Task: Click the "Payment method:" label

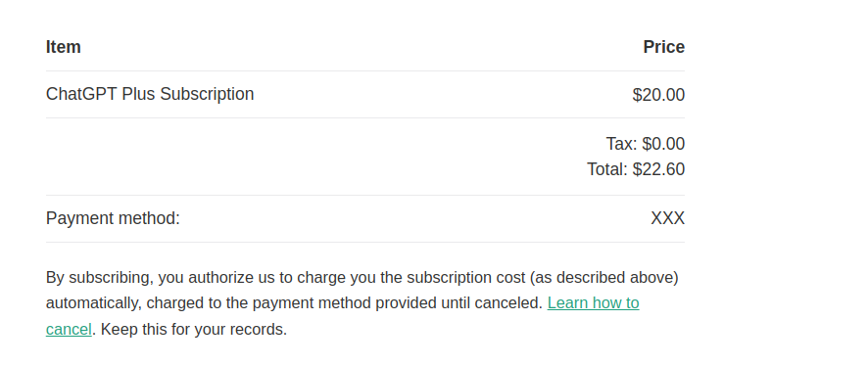Action: point(113,218)
